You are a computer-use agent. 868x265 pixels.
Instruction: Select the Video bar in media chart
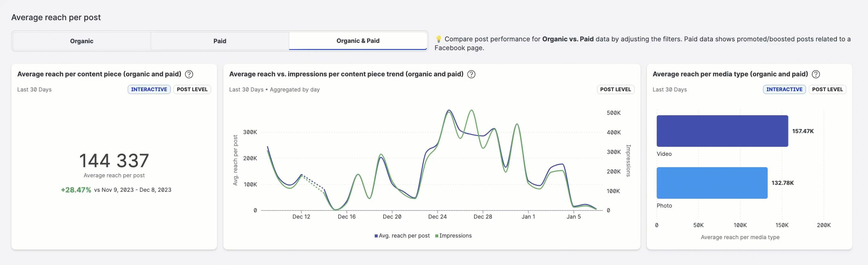point(722,131)
